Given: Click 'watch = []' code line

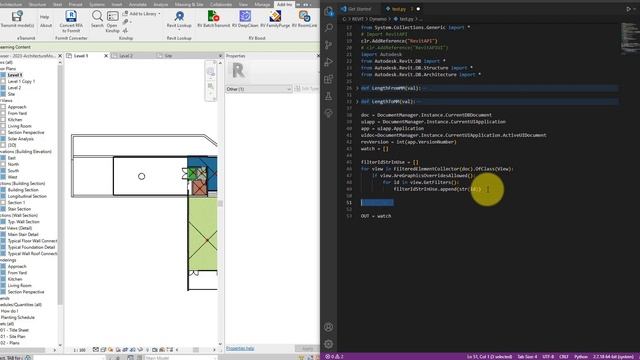Looking at the screenshot, I should (374, 149).
